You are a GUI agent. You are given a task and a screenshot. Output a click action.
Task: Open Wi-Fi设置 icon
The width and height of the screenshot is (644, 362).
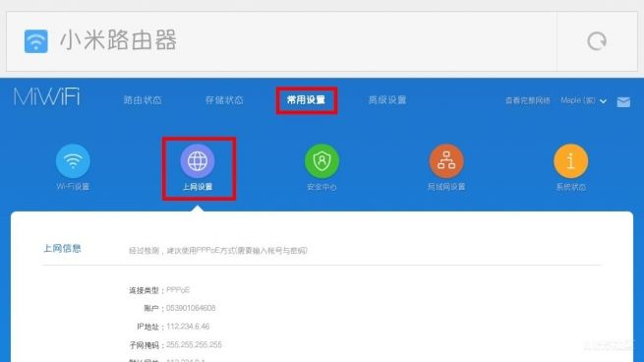tap(73, 160)
